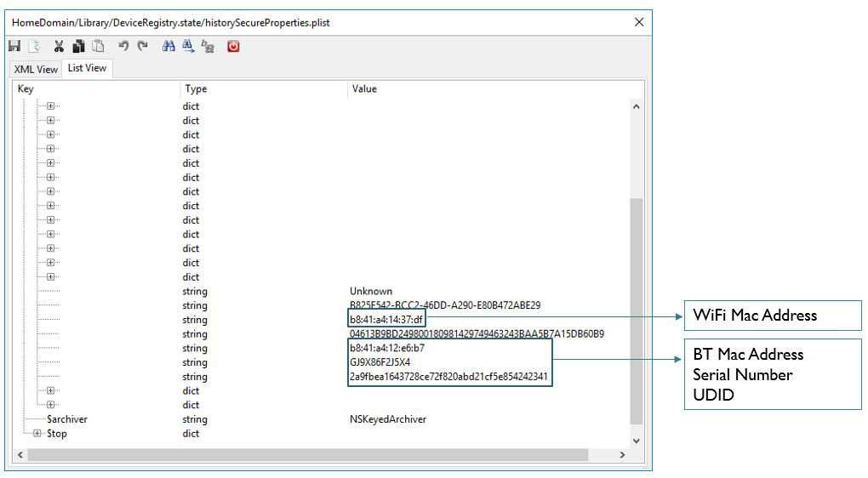Expand the first dict node in list
868x478 pixels.
[50, 107]
